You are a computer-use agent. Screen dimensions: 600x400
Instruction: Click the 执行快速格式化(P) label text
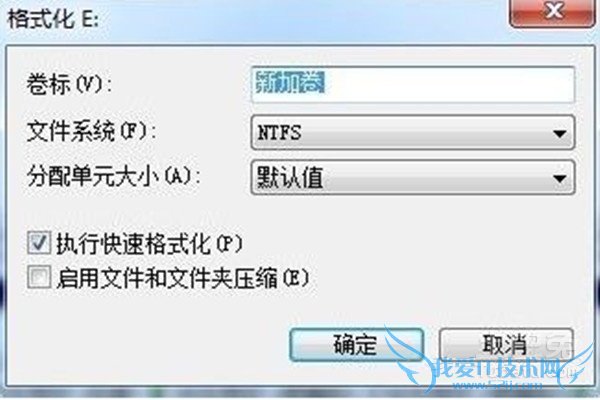pos(150,243)
